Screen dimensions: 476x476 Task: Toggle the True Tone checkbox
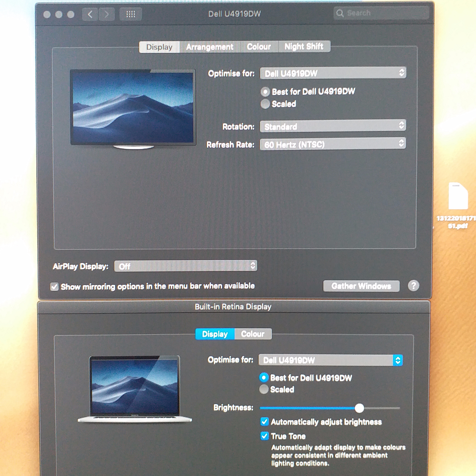point(264,436)
